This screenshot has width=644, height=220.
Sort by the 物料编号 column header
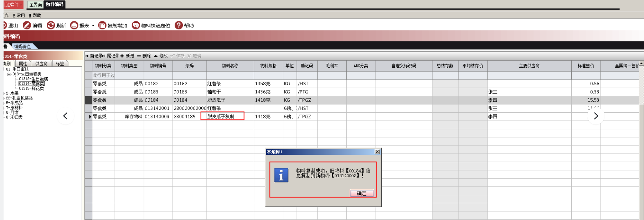coord(158,66)
